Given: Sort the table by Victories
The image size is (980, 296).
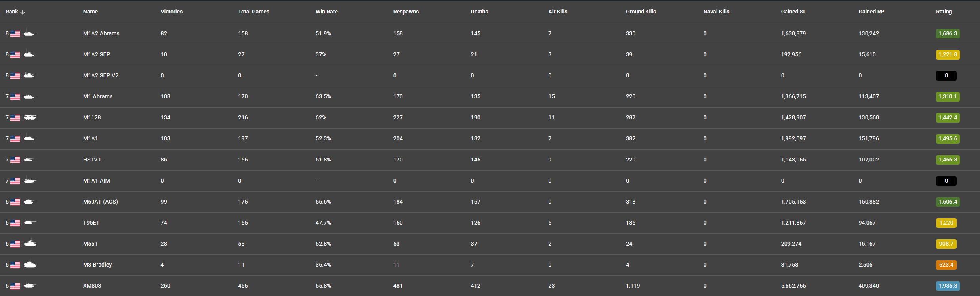Looking at the screenshot, I should click(172, 12).
